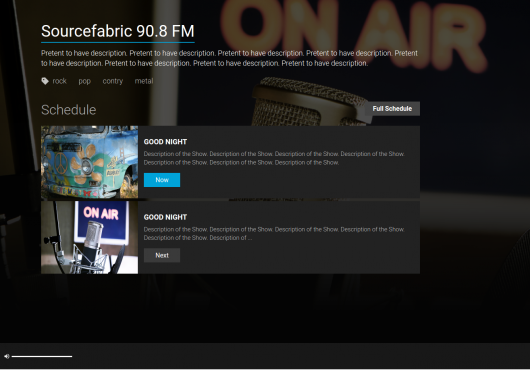Click the right end of the volume track

pos(71,356)
